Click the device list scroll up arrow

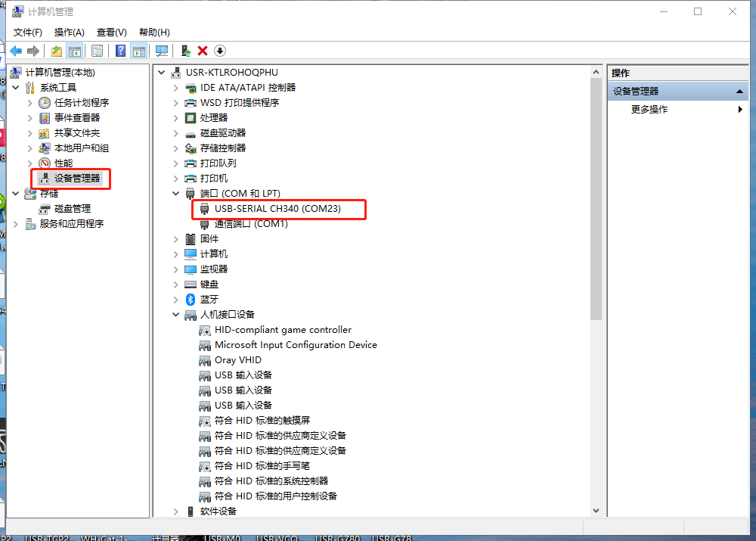click(596, 72)
